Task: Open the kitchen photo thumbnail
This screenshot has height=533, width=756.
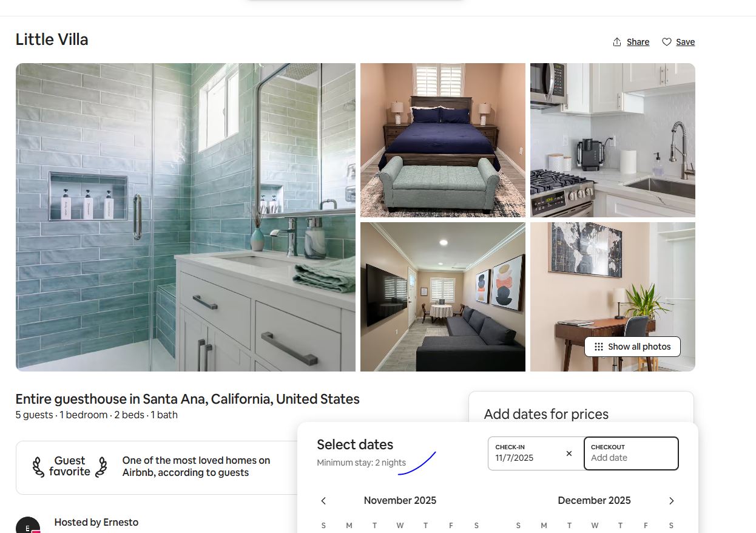Action: point(613,140)
